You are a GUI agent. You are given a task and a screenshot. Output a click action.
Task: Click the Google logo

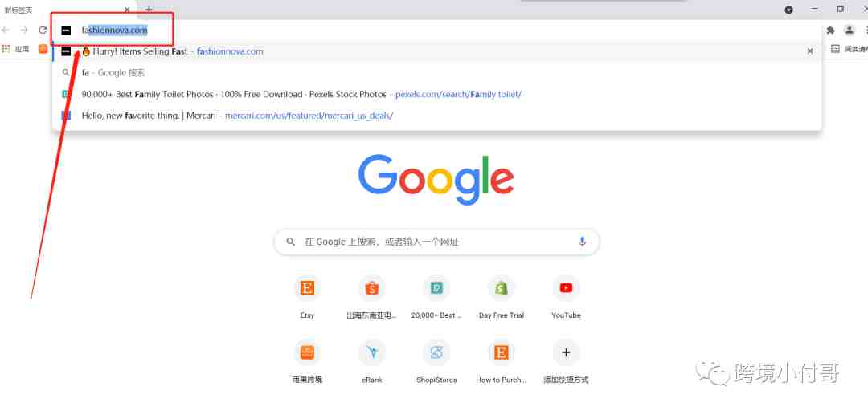(x=436, y=179)
